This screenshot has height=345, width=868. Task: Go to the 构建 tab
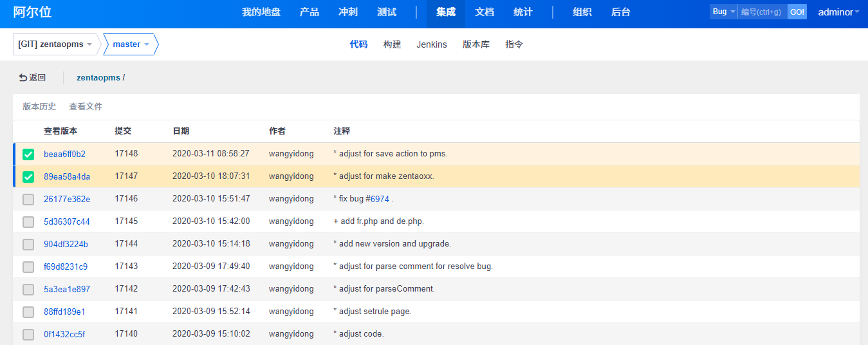(x=392, y=44)
